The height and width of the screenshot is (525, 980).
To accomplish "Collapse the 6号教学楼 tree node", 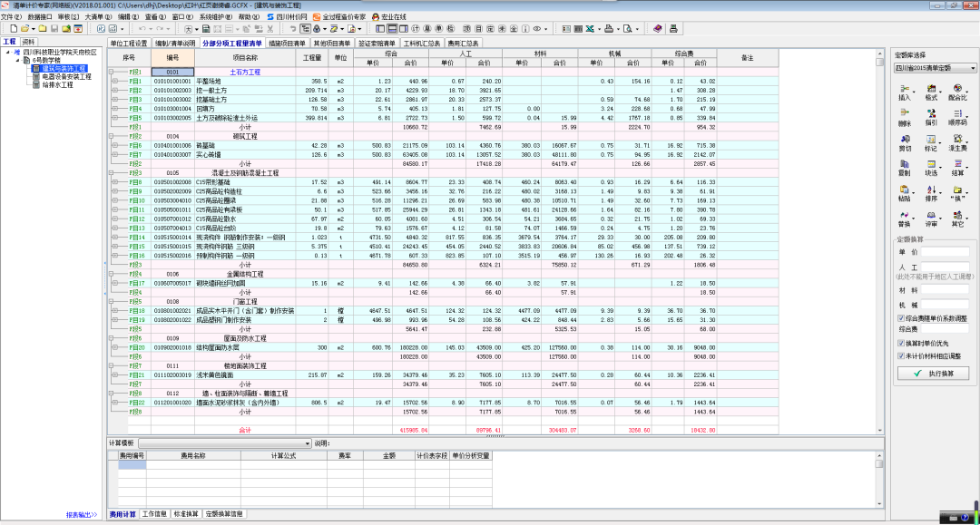I will pyautogui.click(x=17, y=61).
